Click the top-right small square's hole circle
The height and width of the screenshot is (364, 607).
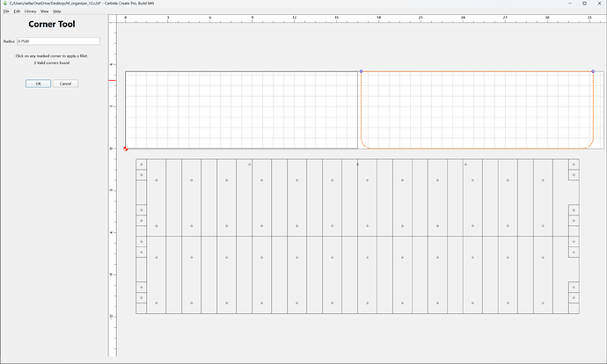pyautogui.click(x=574, y=164)
